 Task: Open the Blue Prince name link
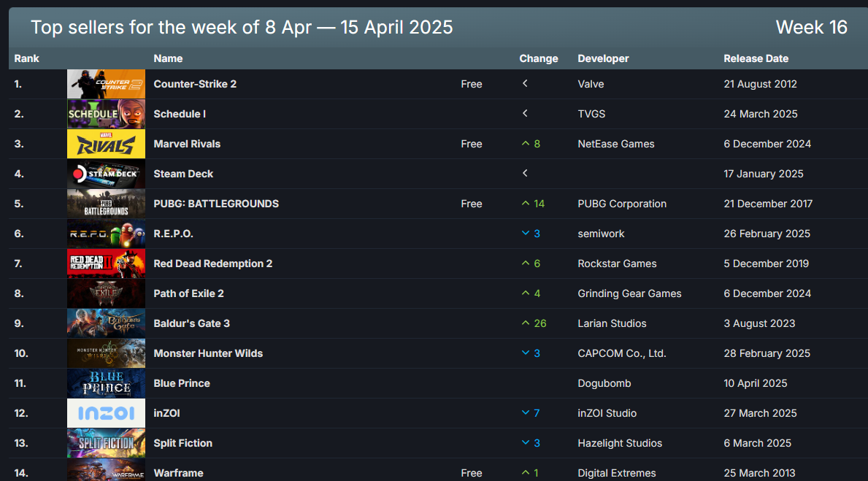(x=182, y=383)
